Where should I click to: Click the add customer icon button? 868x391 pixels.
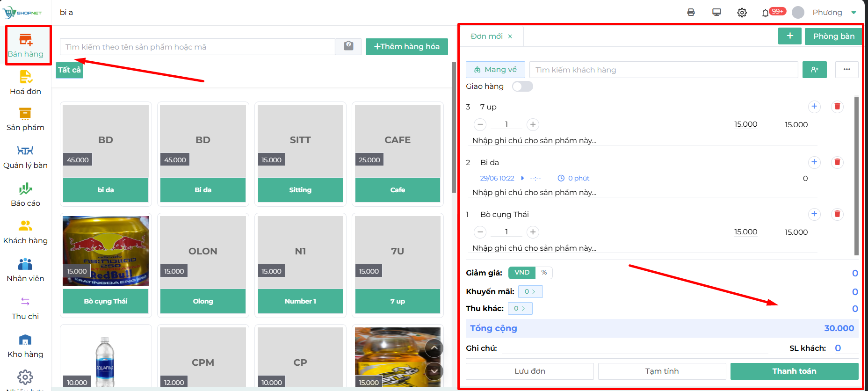(815, 70)
